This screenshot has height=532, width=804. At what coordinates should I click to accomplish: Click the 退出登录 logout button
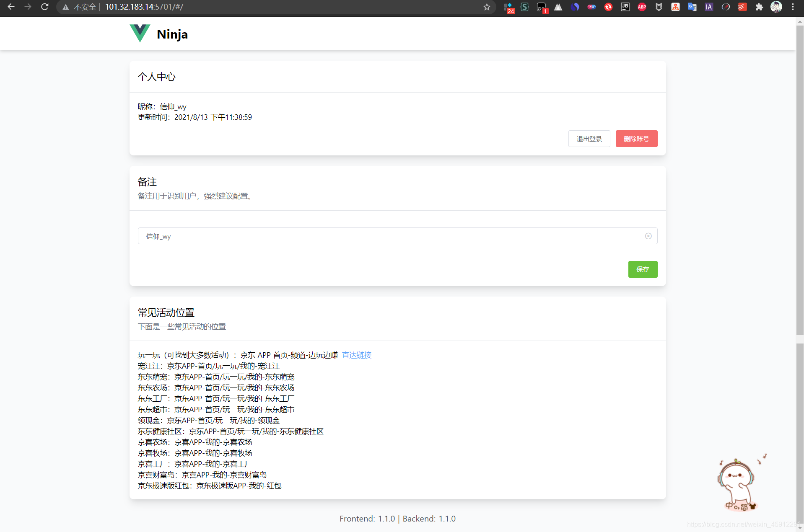click(x=589, y=139)
